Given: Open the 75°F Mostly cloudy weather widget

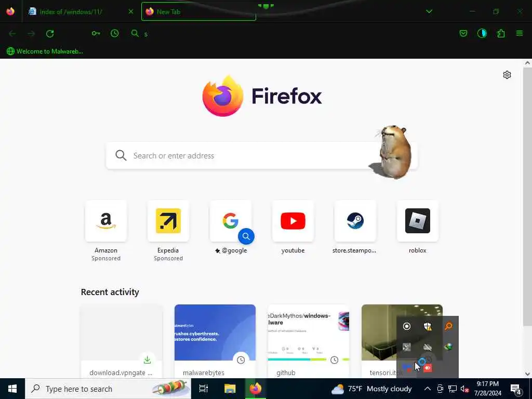Looking at the screenshot, I should (x=371, y=389).
